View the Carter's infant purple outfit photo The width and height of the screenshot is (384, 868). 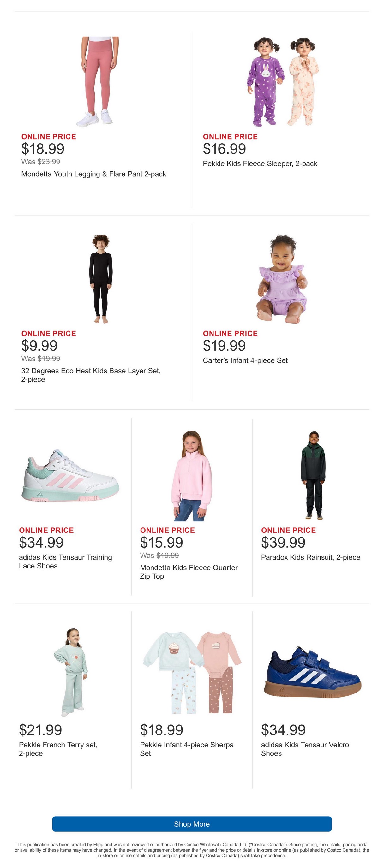(283, 279)
